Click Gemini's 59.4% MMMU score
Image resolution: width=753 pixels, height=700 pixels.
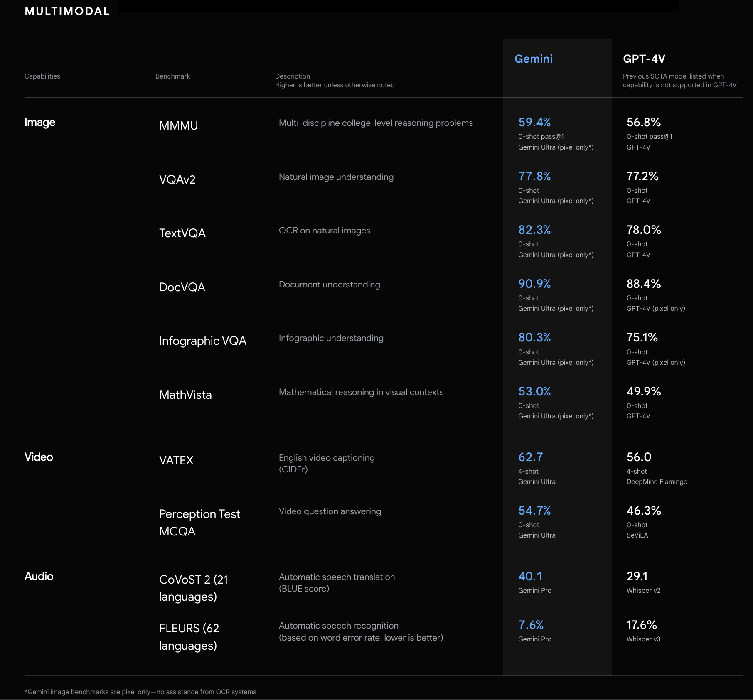tap(534, 123)
